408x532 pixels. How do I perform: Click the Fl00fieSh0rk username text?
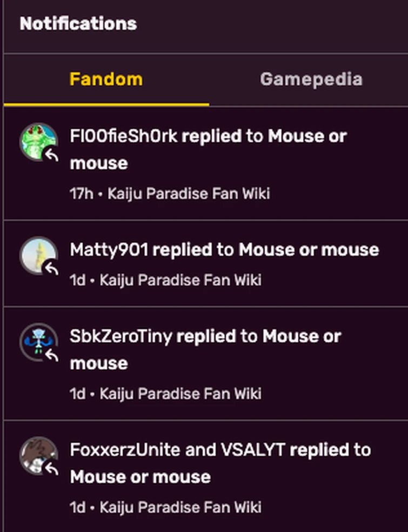[x=123, y=136]
